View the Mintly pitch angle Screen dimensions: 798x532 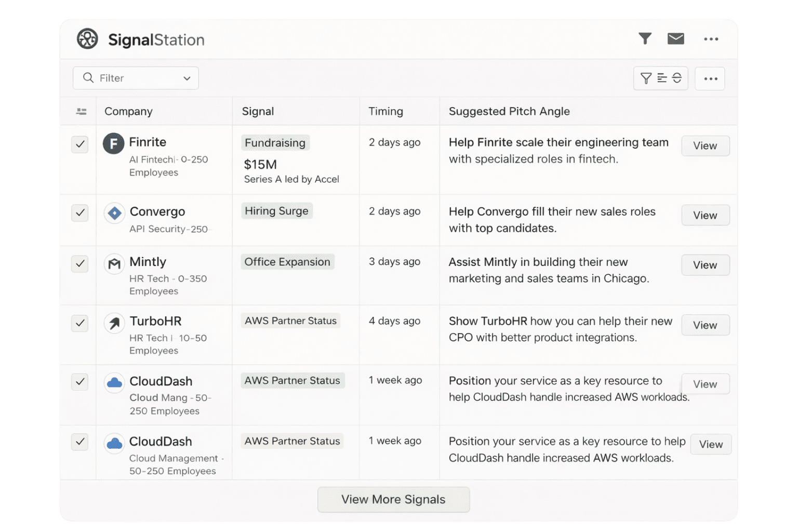(x=705, y=265)
